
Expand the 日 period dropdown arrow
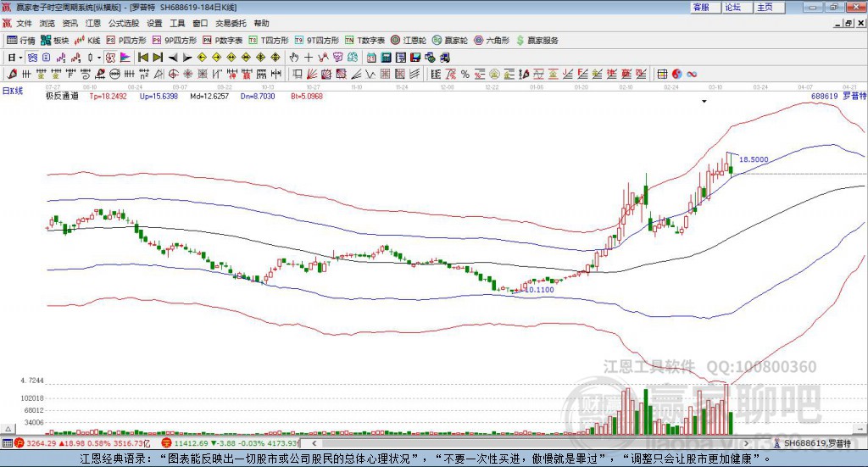pyautogui.click(x=21, y=58)
